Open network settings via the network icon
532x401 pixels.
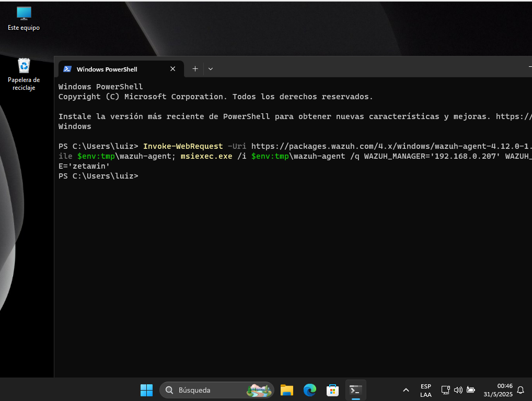click(445, 390)
